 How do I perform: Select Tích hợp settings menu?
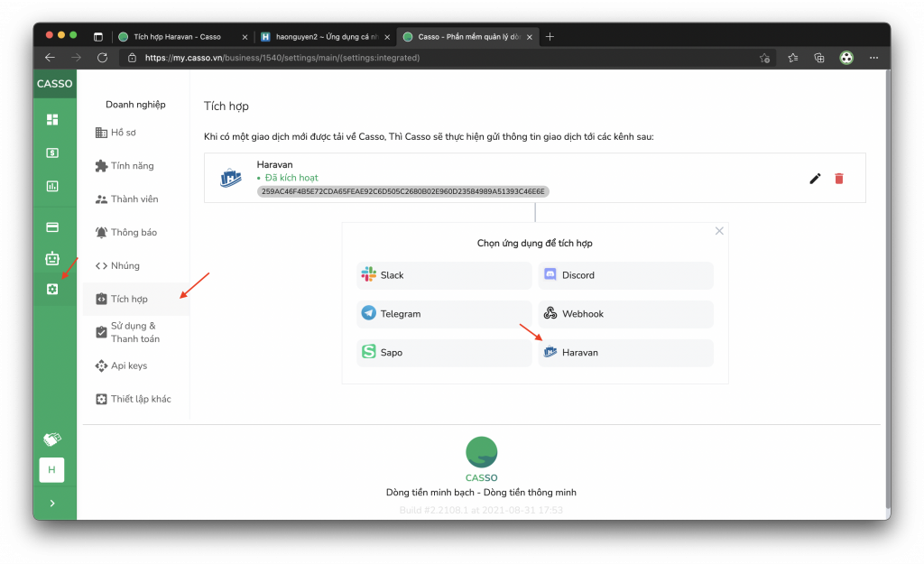[136, 299]
